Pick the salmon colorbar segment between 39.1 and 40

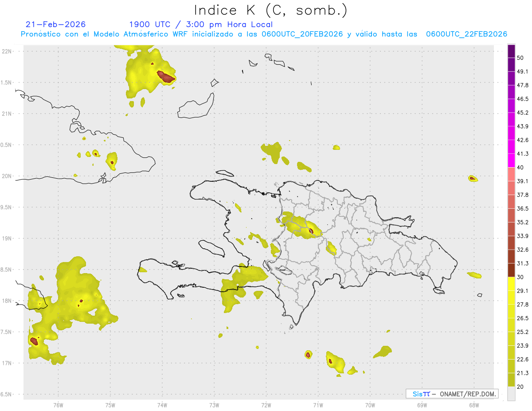(511, 174)
